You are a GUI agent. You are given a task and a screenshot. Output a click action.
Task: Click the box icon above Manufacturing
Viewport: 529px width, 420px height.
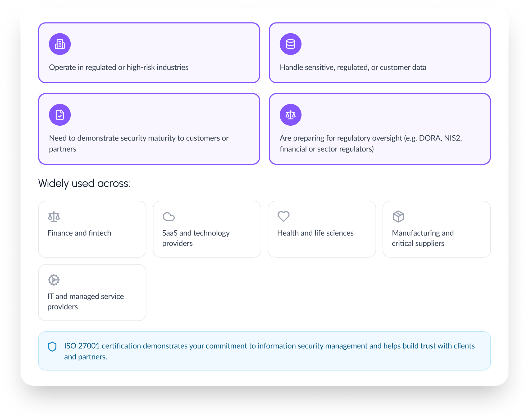click(398, 217)
